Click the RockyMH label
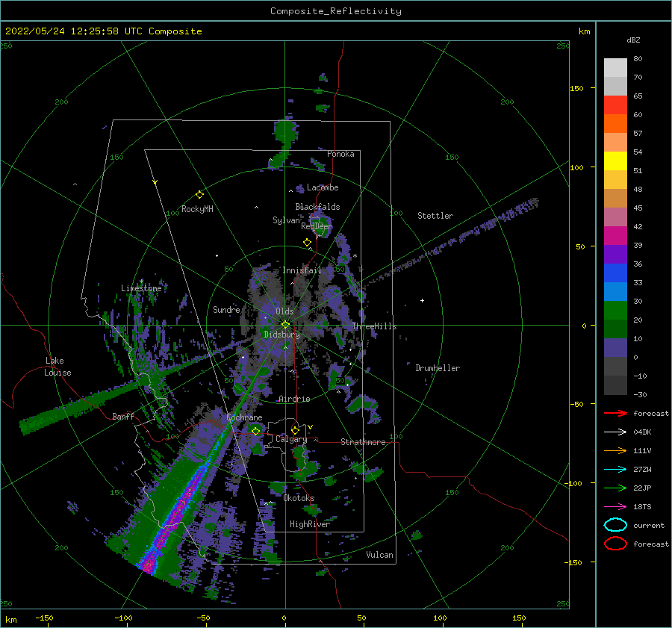The width and height of the screenshot is (672, 628). (x=197, y=209)
